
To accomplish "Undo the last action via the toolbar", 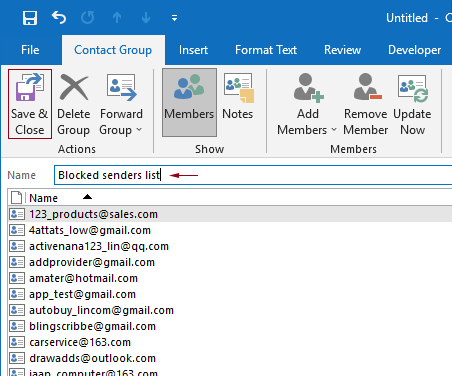I will click(x=59, y=18).
